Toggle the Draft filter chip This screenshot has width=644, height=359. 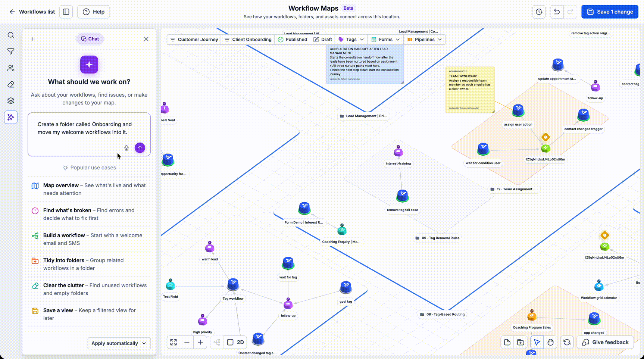[x=323, y=40]
